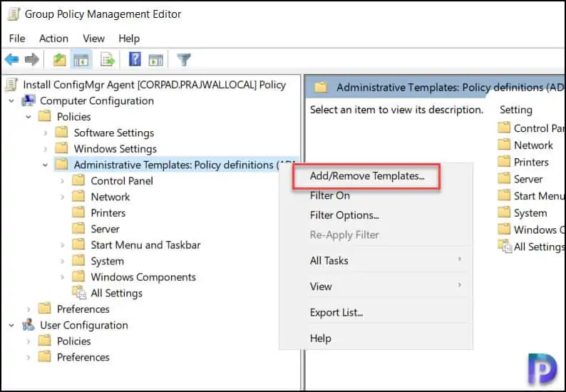
Task: Open Help via the blue question mark icon
Action: tap(135, 60)
